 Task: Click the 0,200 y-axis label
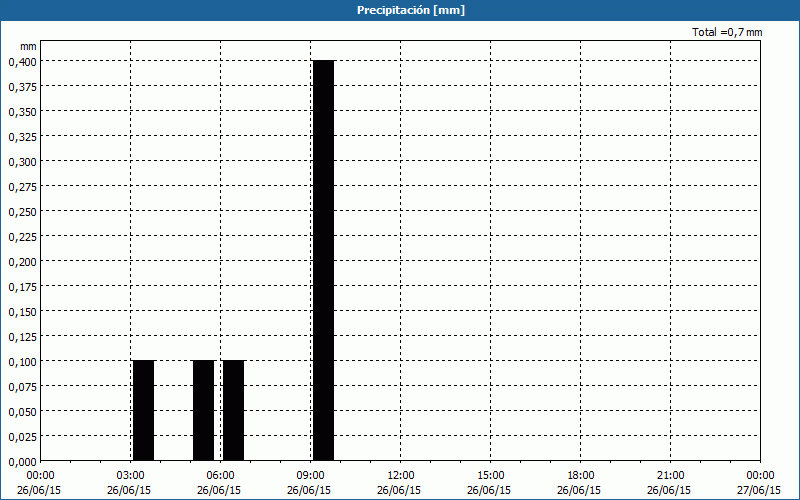(x=22, y=262)
